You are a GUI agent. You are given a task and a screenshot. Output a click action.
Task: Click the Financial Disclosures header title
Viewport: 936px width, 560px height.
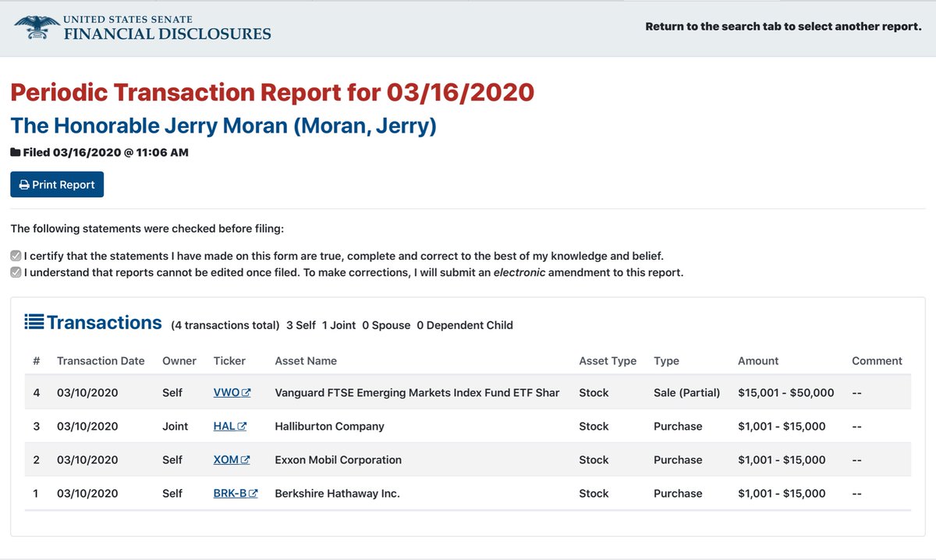pyautogui.click(x=167, y=34)
